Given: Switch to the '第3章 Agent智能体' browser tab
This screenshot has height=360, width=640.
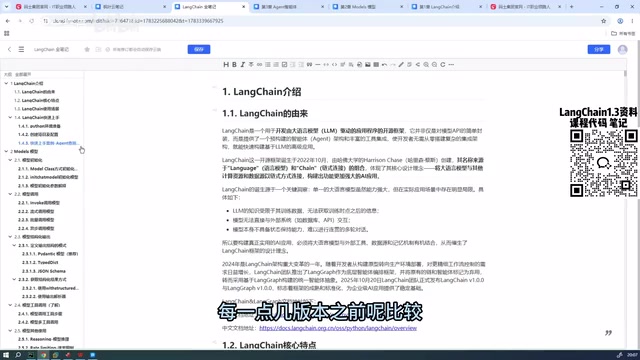Looking at the screenshot, I should tap(288, 7).
